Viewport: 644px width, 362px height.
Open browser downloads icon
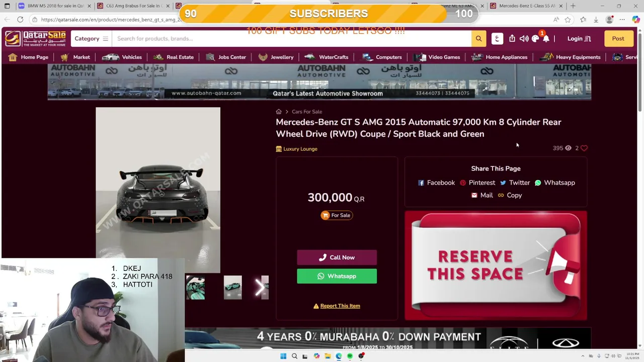click(596, 20)
